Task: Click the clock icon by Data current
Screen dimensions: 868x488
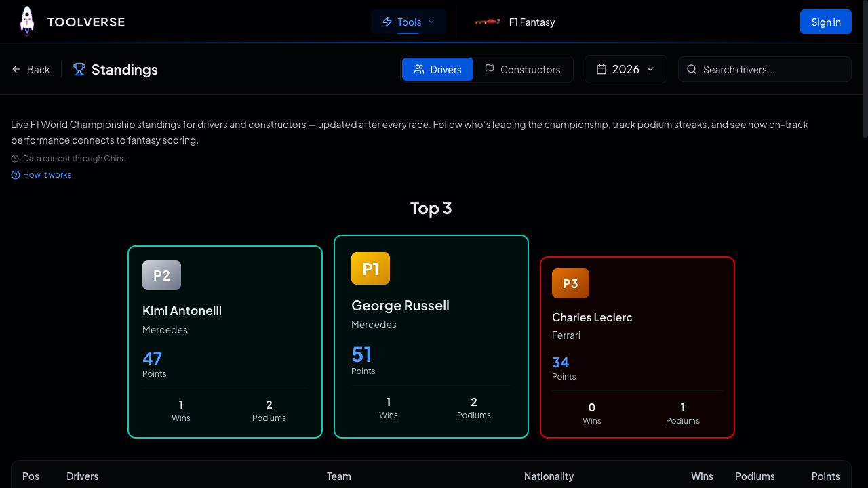Action: 15,159
